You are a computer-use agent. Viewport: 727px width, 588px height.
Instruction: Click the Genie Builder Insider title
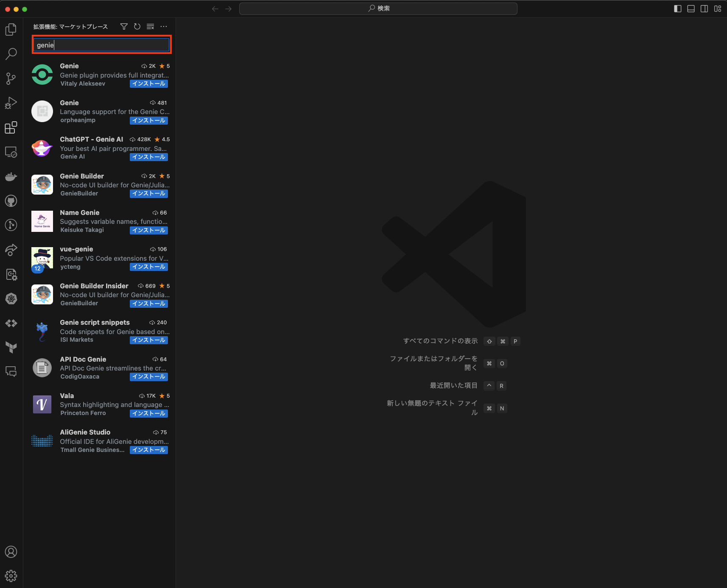(x=94, y=286)
